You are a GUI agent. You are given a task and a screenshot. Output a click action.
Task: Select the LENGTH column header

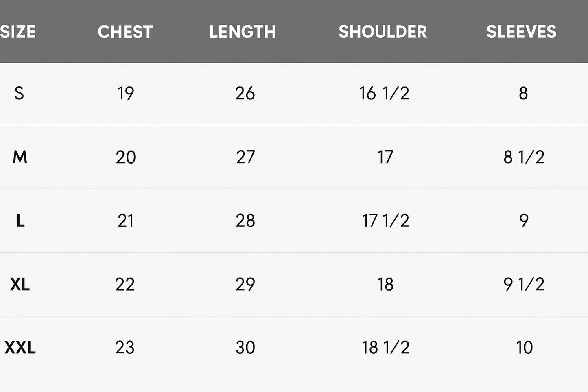(x=243, y=32)
